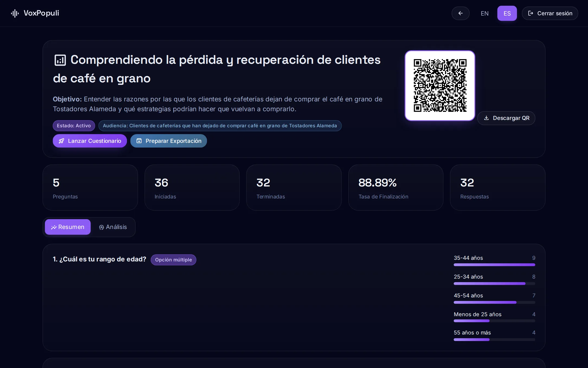The width and height of the screenshot is (588, 368).
Task: Click the Menos de 25 años progress bar
Action: click(494, 321)
